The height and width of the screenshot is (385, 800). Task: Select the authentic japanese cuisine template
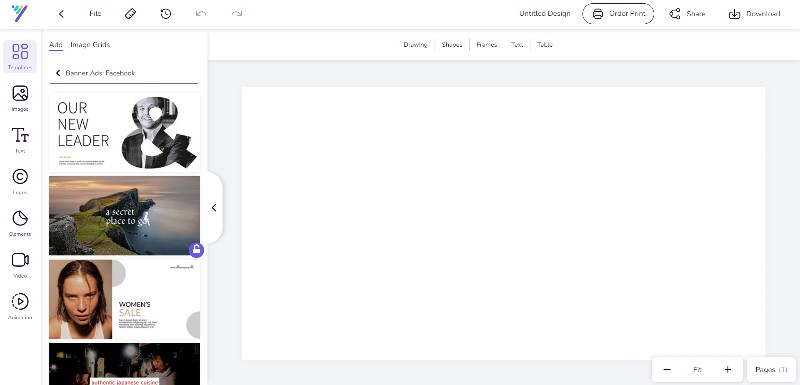point(124,364)
